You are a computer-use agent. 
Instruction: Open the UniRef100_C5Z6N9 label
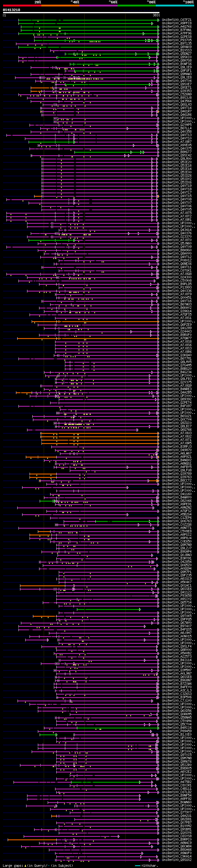click(177, 94)
